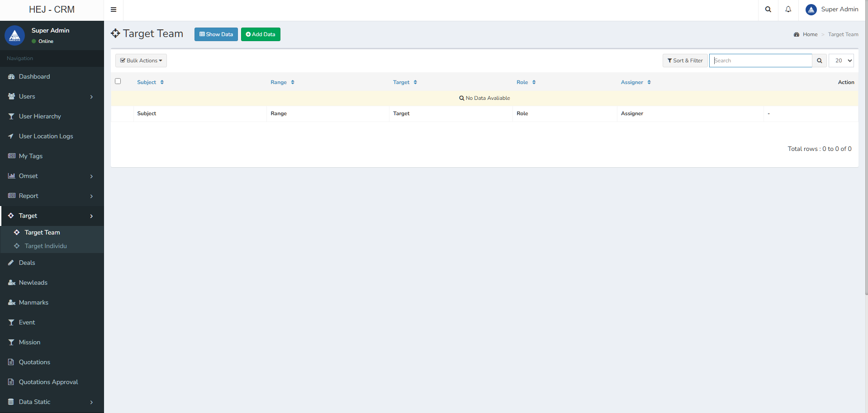Follow the Home breadcrumb link
Screen dimensions: 868x413
[x=810, y=34]
